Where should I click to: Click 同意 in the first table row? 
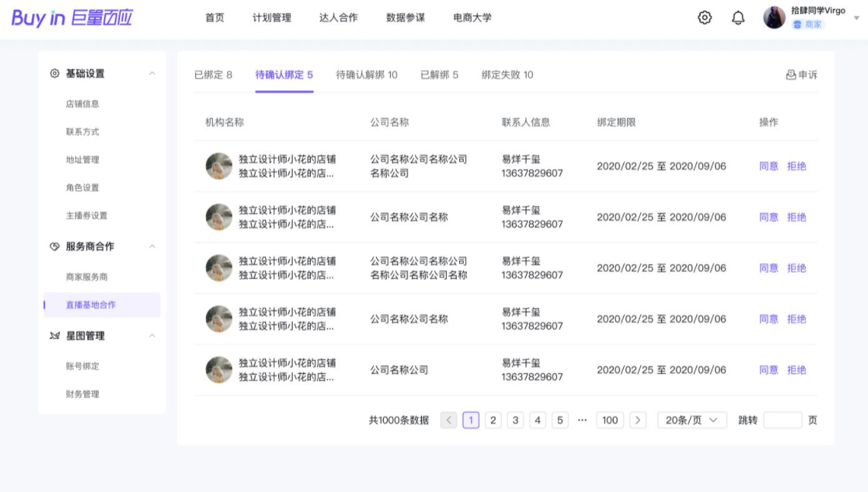[x=768, y=166]
